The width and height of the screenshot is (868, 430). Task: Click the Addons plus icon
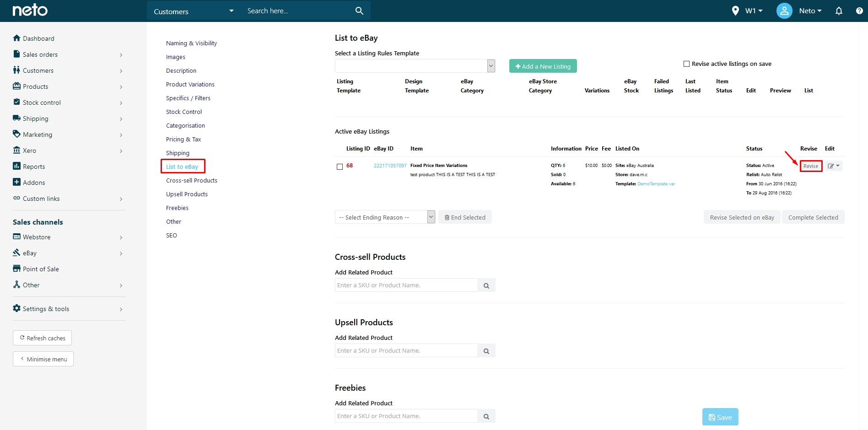(x=17, y=182)
